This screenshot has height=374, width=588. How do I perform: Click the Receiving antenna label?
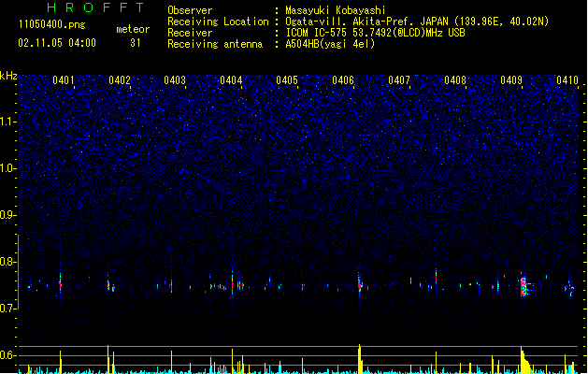(x=215, y=44)
